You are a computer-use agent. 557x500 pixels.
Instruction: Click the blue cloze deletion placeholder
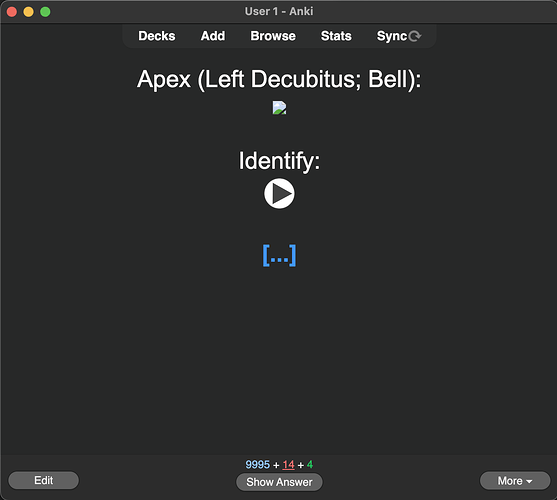(279, 255)
